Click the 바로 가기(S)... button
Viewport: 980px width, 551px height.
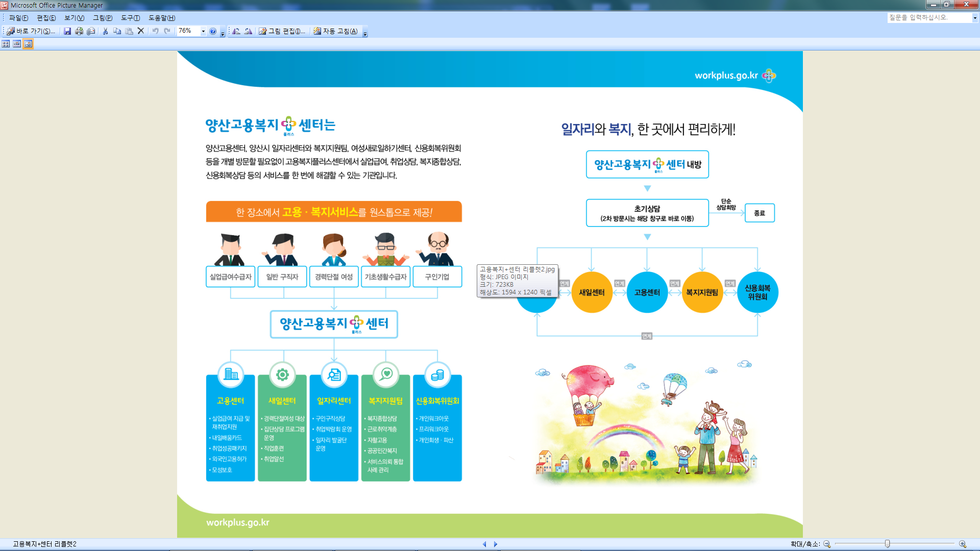31,31
